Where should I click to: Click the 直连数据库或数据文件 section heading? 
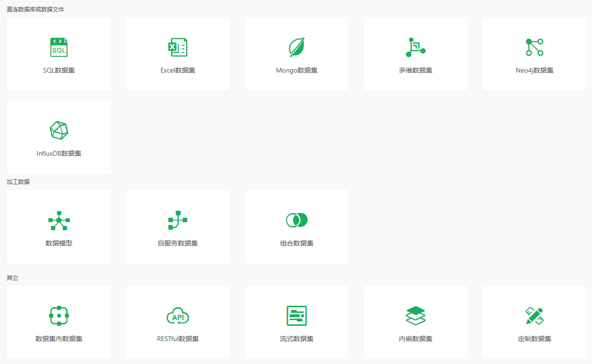point(35,10)
